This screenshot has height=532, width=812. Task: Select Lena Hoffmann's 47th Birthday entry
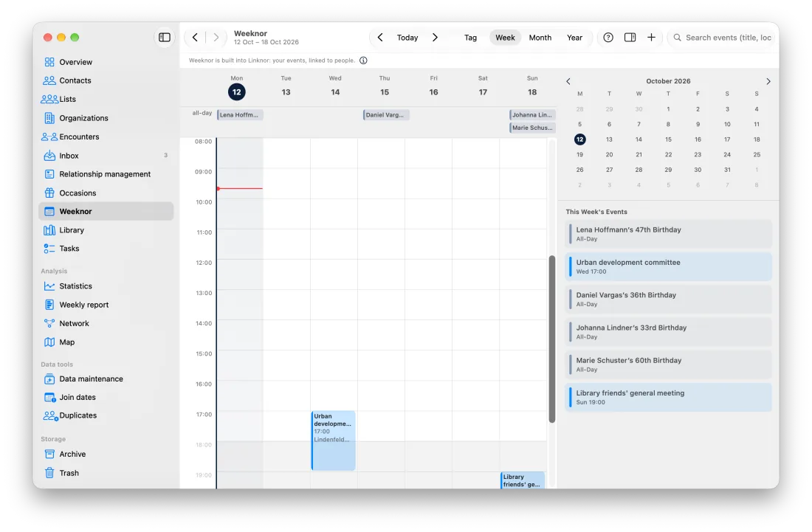[x=668, y=234]
